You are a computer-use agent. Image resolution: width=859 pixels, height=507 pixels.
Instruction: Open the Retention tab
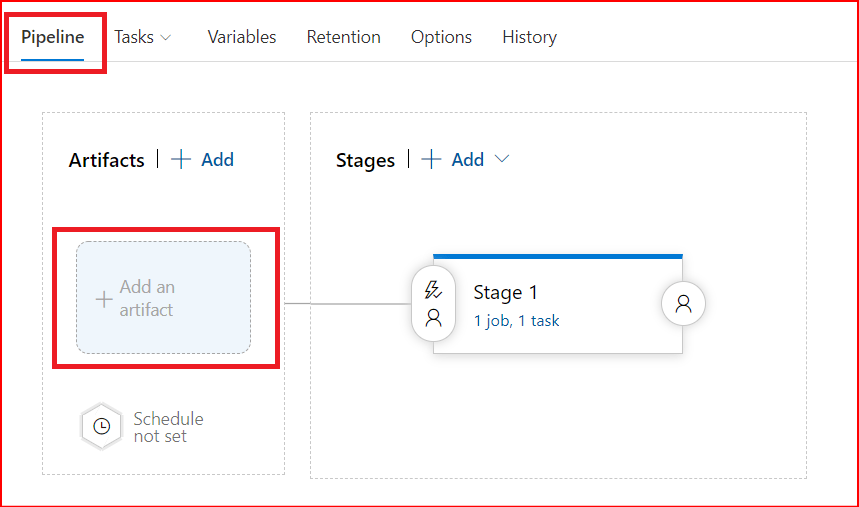[x=343, y=37]
